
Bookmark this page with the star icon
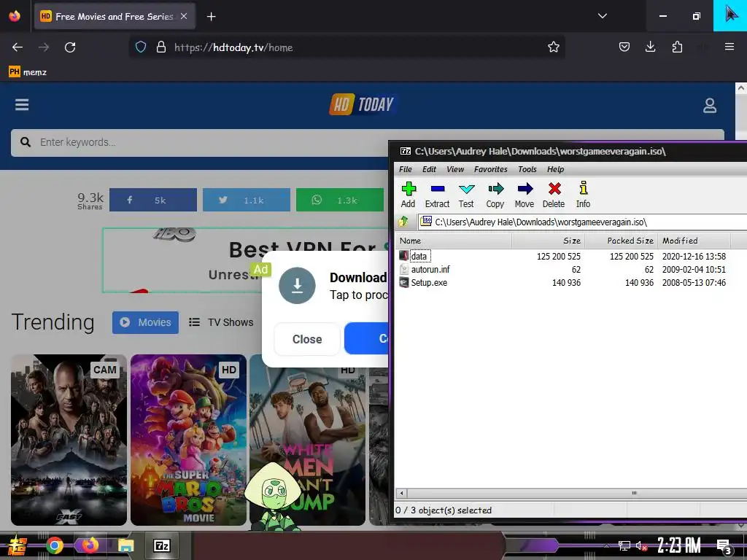(x=553, y=47)
